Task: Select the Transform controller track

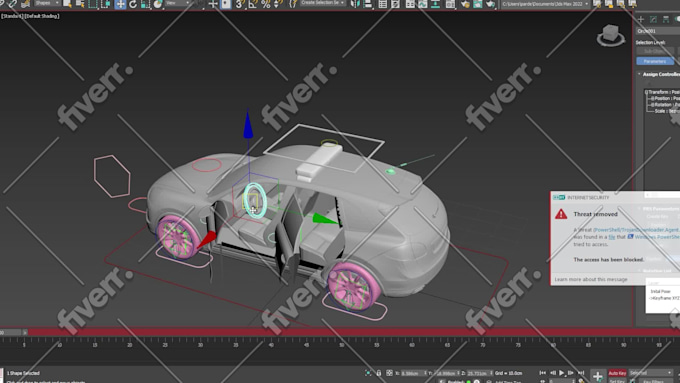Action: [x=664, y=92]
